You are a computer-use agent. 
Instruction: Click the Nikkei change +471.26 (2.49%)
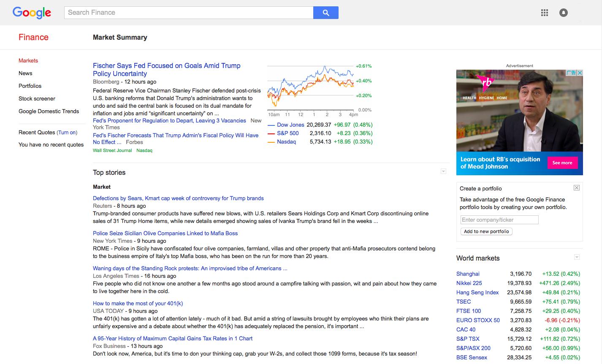[559, 283]
